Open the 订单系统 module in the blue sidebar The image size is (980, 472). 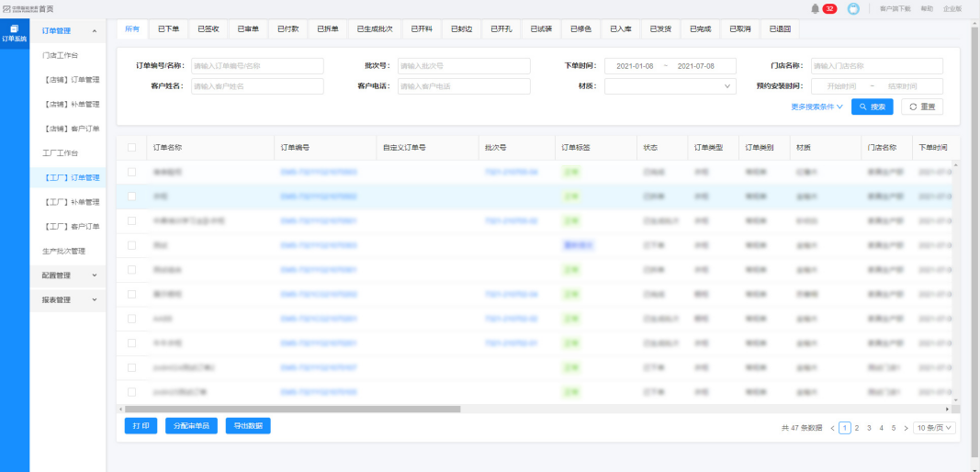pos(14,33)
